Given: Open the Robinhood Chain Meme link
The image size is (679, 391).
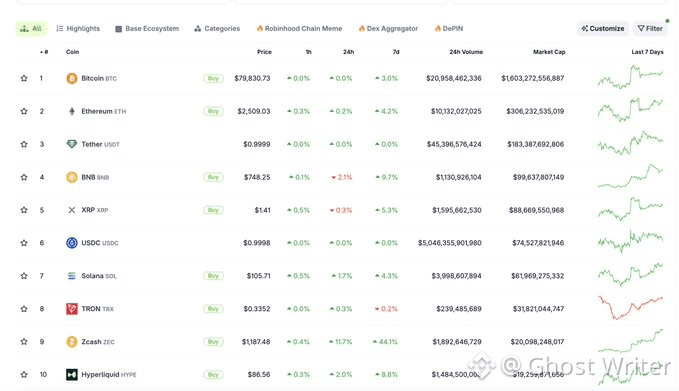Looking at the screenshot, I should tap(299, 29).
